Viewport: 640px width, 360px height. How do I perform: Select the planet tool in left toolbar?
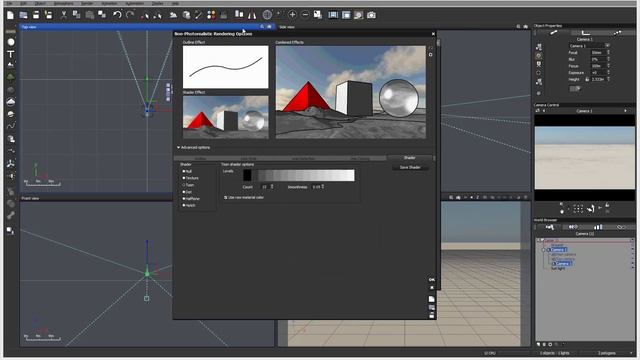11,113
